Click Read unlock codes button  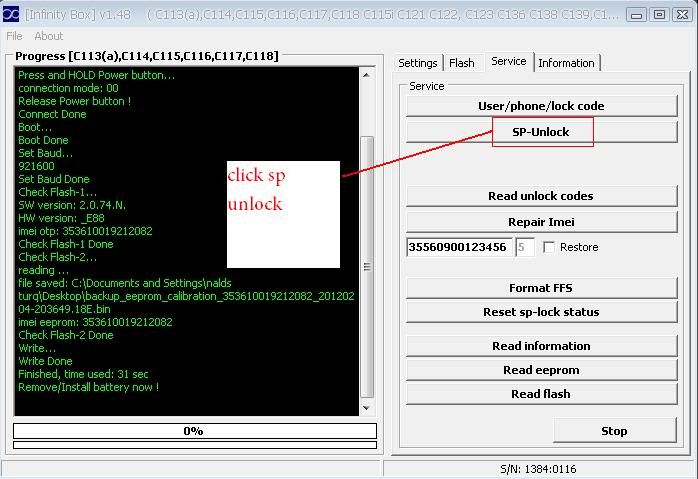click(541, 196)
